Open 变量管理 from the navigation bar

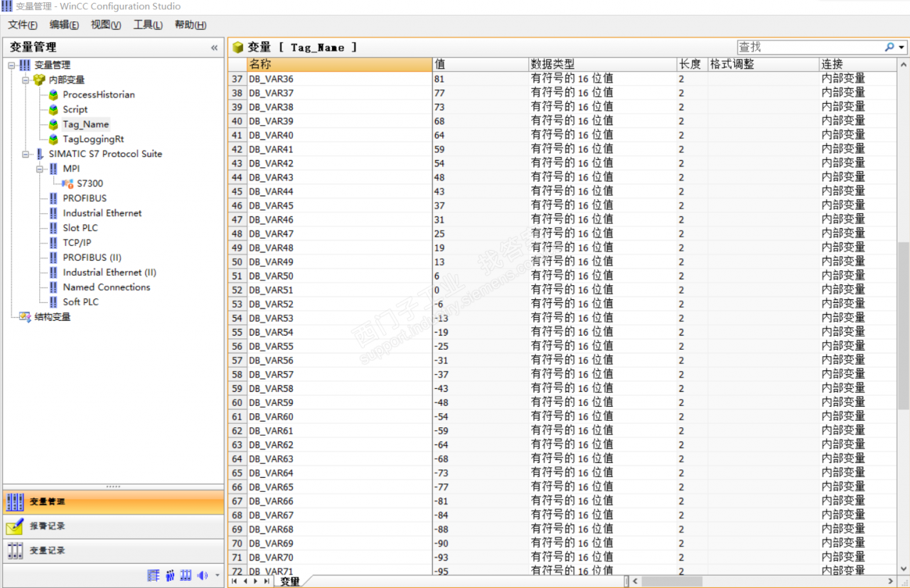tap(113, 502)
